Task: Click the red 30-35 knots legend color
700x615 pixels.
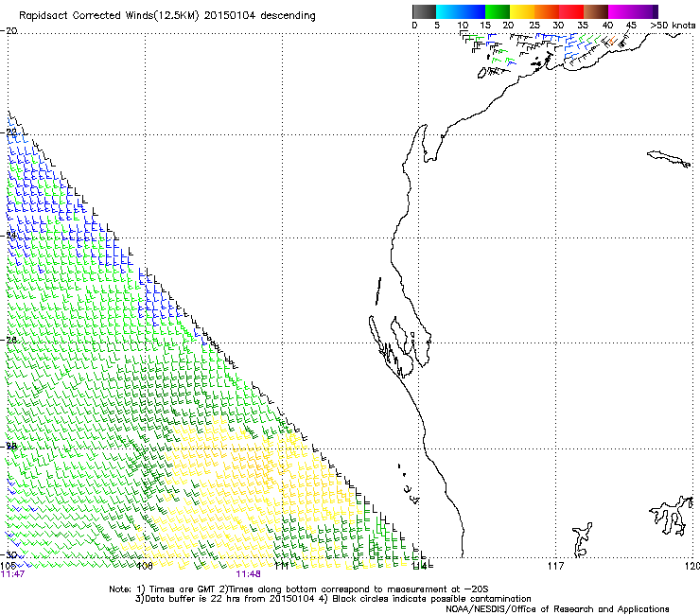Action: 571,11
